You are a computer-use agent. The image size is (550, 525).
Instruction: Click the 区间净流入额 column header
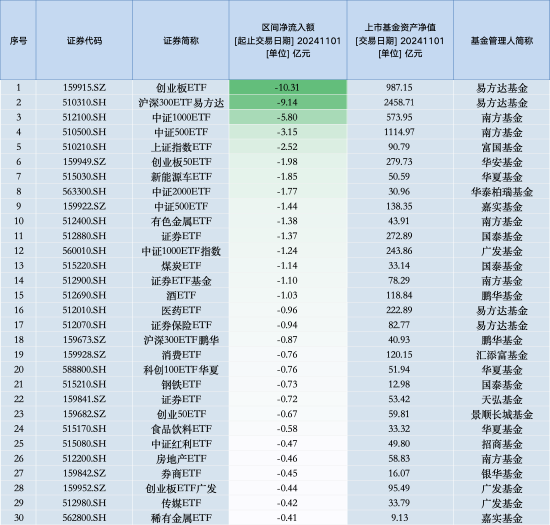[x=288, y=41]
